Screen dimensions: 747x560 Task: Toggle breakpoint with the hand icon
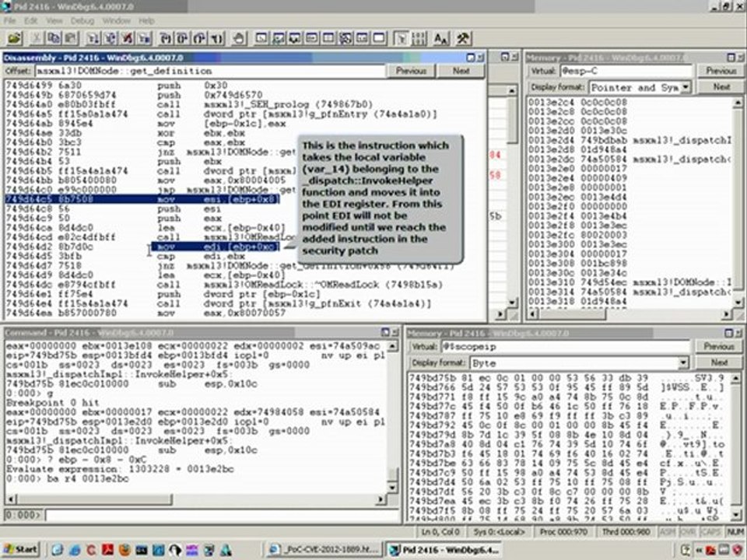[x=239, y=39]
